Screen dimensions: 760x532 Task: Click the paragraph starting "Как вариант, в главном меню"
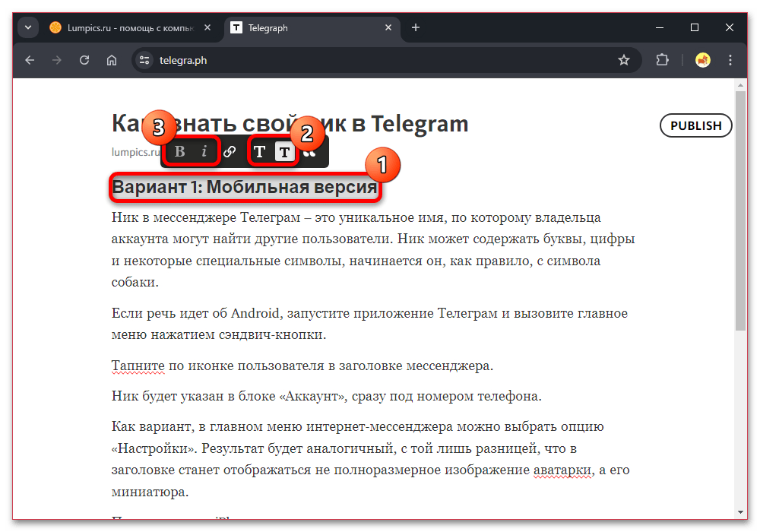[370, 459]
